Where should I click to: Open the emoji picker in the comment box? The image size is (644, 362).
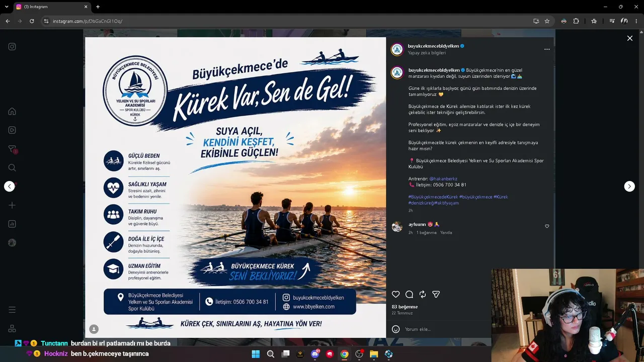396,329
